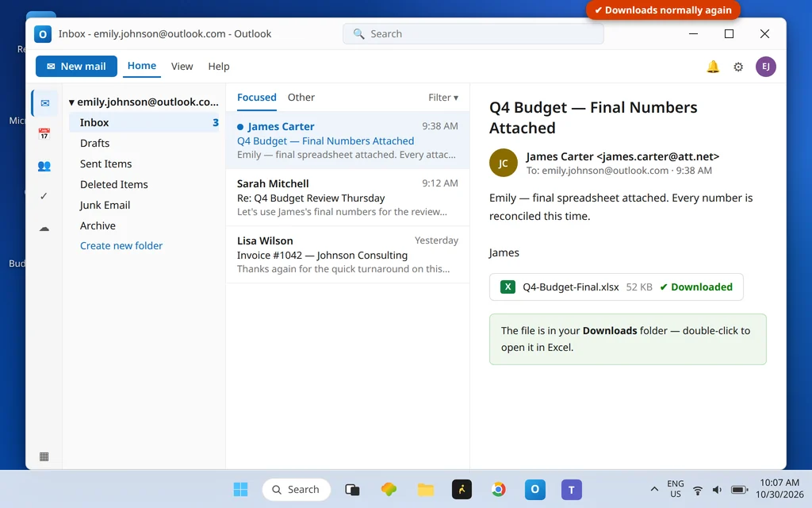Open the Copilot icon on taskbar
Image resolution: width=812 pixels, height=508 pixels.
click(389, 489)
